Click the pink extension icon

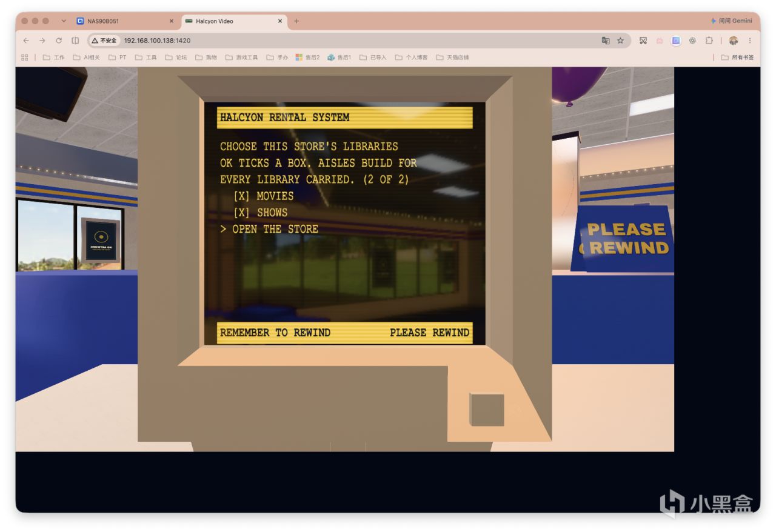(x=660, y=41)
